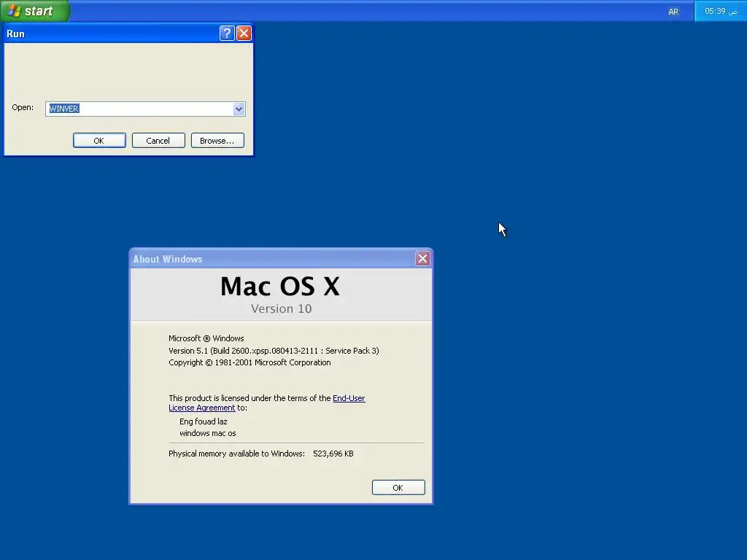Click the 'Mac OS X' heading text

coord(280,287)
